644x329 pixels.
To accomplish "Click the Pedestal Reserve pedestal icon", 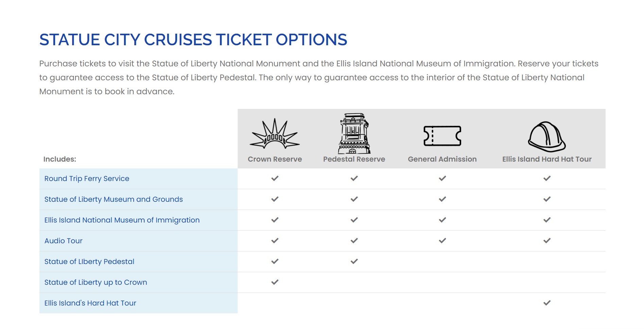I will [x=354, y=133].
